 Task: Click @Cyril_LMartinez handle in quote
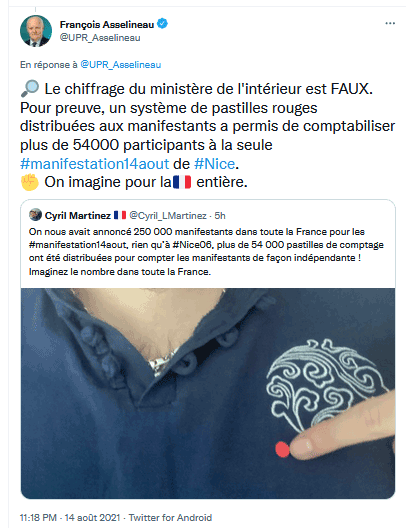pos(168,216)
